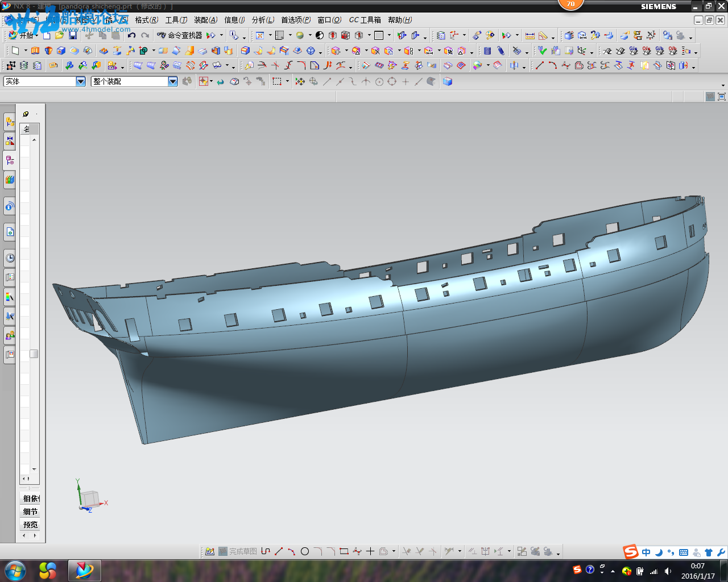Expand the 预览 panel in navigator

[31, 525]
